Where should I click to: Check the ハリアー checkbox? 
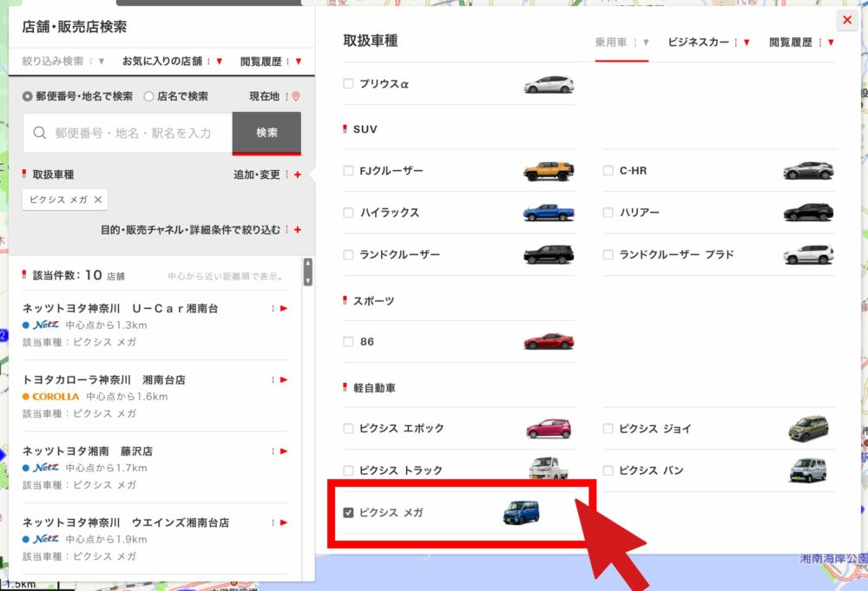pyautogui.click(x=608, y=213)
